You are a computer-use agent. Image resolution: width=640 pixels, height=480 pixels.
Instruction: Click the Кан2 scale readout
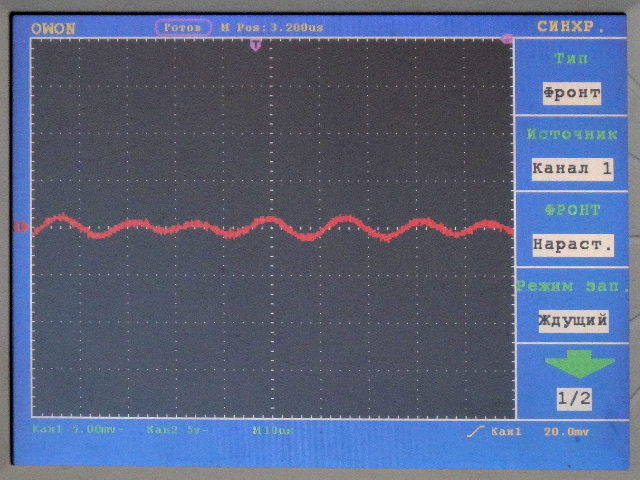(162, 431)
